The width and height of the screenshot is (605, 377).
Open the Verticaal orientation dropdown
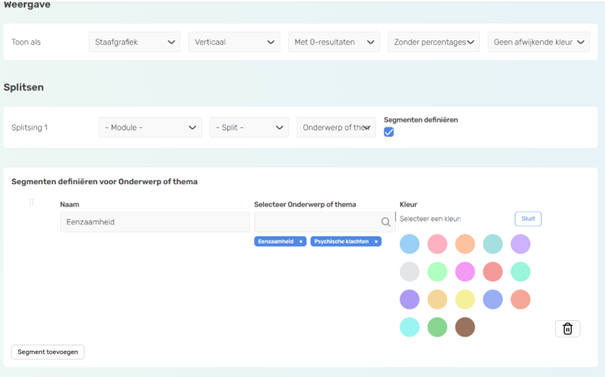234,42
